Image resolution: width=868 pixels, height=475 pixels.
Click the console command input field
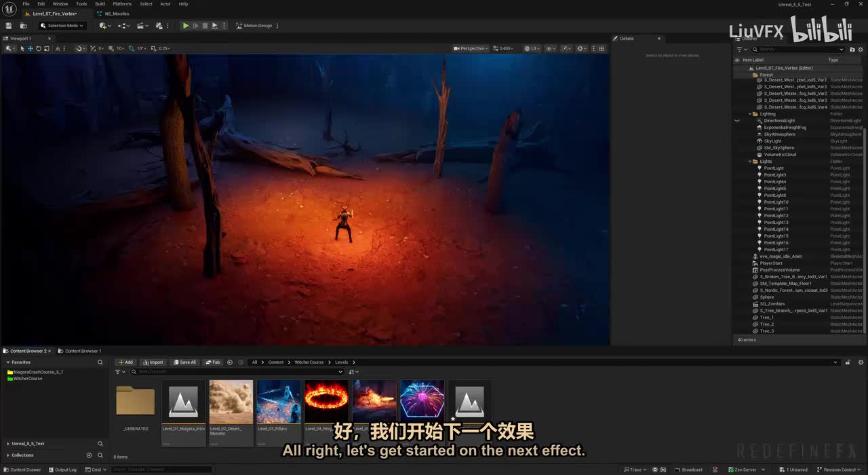[161, 470]
